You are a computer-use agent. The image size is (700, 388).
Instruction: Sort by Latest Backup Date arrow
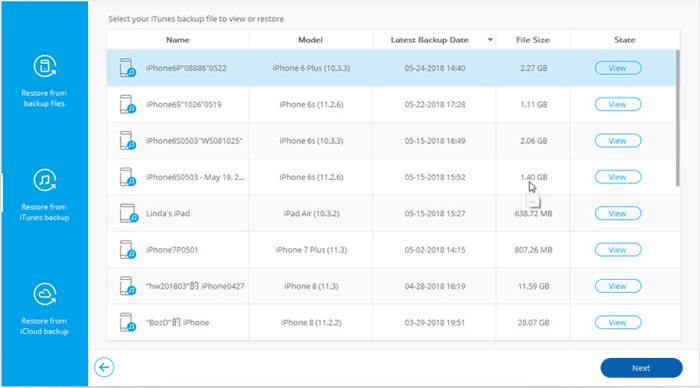pos(490,40)
